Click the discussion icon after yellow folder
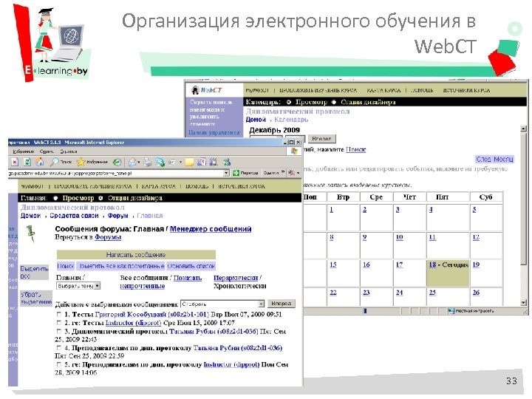 pyautogui.click(x=202, y=162)
